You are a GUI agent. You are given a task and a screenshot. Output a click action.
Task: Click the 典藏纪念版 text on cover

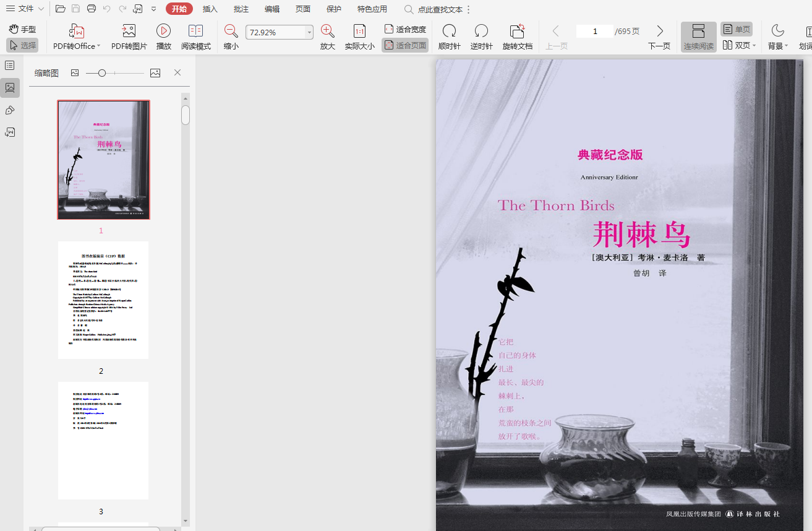coord(610,155)
